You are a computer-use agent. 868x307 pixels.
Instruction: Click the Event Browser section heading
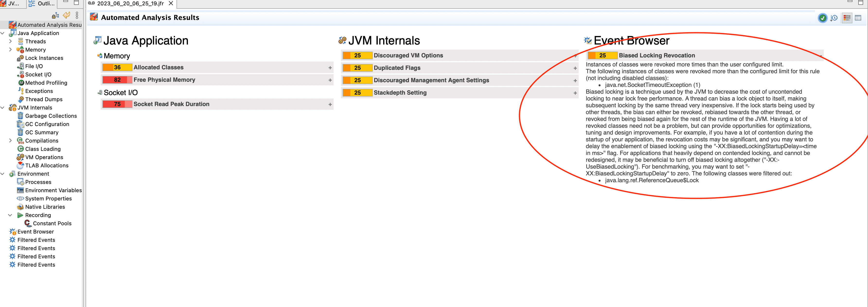(631, 41)
